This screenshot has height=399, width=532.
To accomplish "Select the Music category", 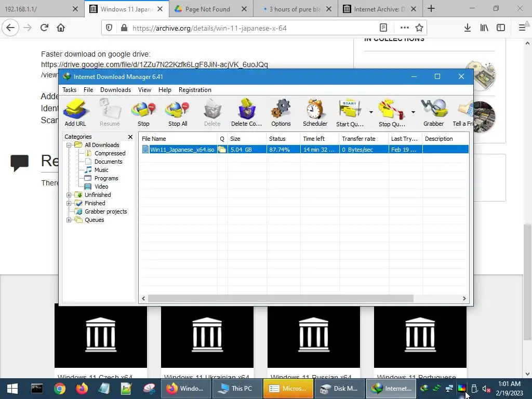I will pos(101,170).
